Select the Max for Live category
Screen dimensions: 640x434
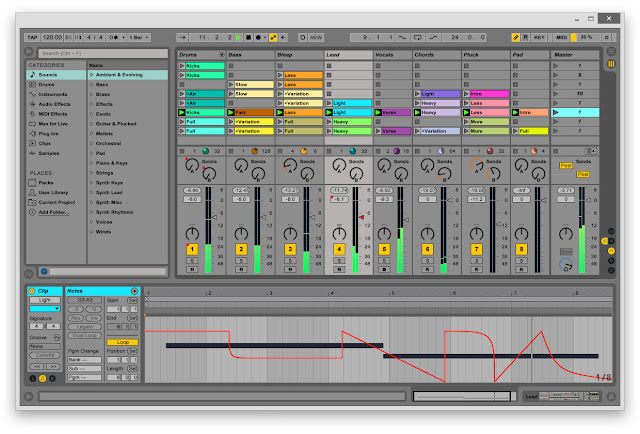tap(56, 124)
